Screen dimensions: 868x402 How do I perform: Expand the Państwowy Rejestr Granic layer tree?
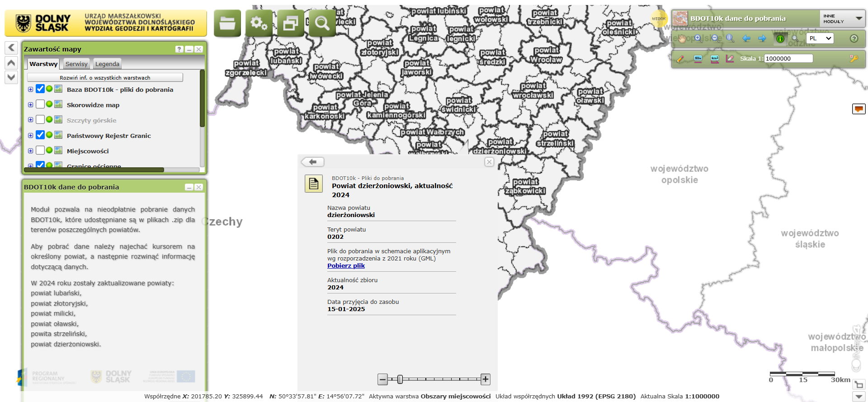click(30, 135)
